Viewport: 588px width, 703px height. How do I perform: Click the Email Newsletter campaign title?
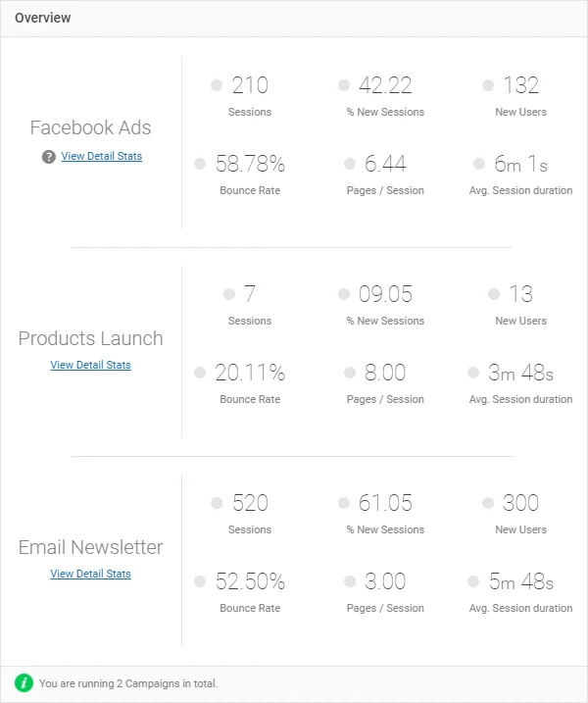pyautogui.click(x=90, y=547)
